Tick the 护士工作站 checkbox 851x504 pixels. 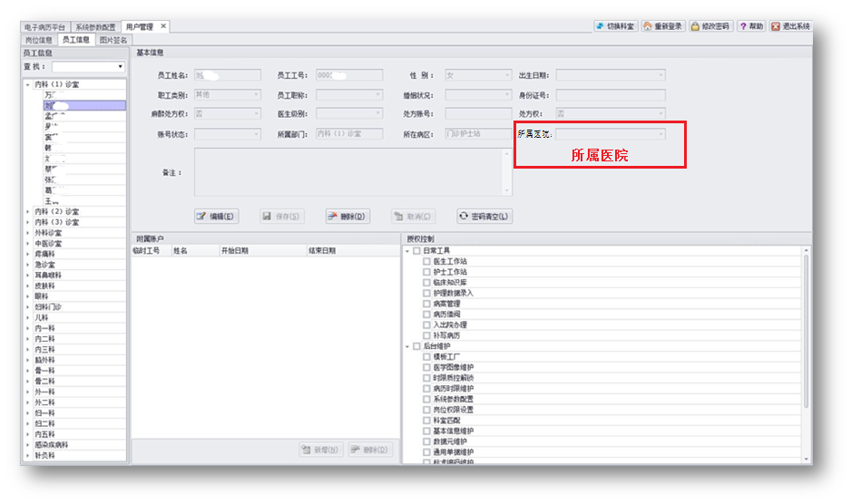[426, 272]
